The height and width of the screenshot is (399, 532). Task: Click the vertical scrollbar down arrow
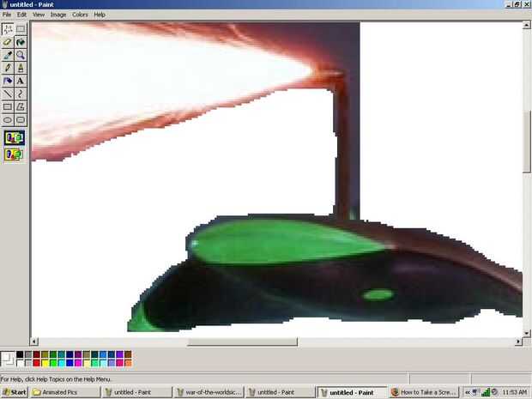(526, 334)
